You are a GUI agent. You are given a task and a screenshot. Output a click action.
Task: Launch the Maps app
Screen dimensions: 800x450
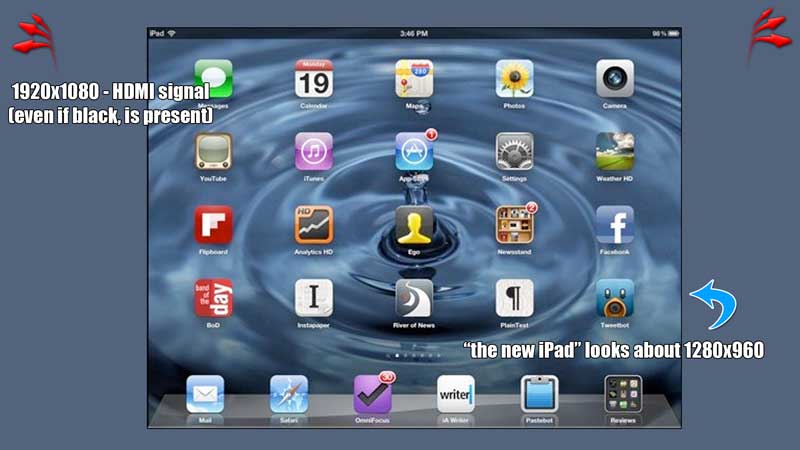(x=414, y=79)
